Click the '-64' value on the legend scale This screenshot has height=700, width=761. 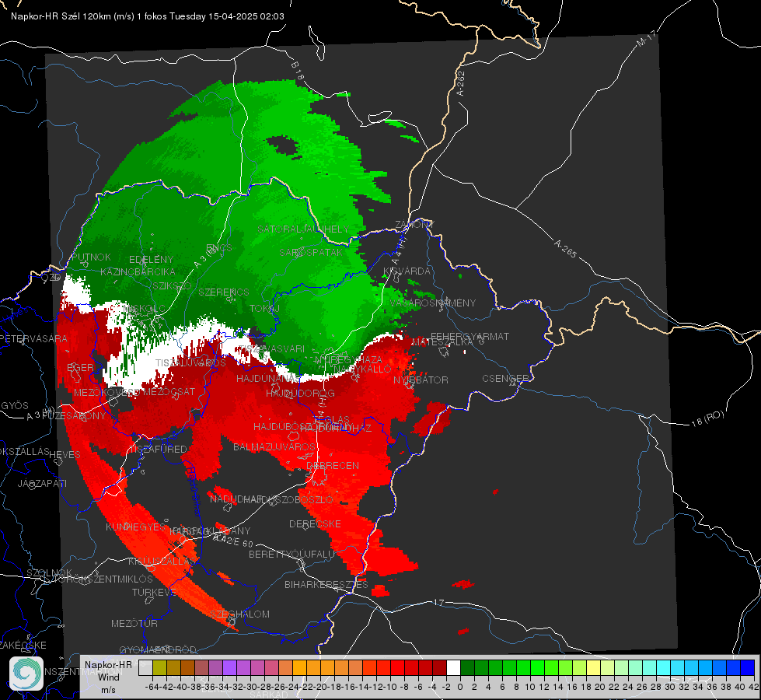tap(152, 687)
